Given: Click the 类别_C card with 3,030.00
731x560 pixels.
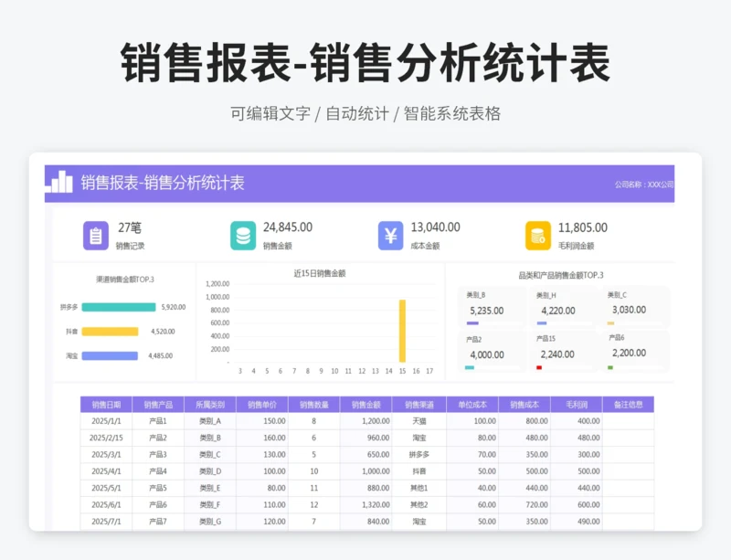Looking at the screenshot, I should click(634, 308).
